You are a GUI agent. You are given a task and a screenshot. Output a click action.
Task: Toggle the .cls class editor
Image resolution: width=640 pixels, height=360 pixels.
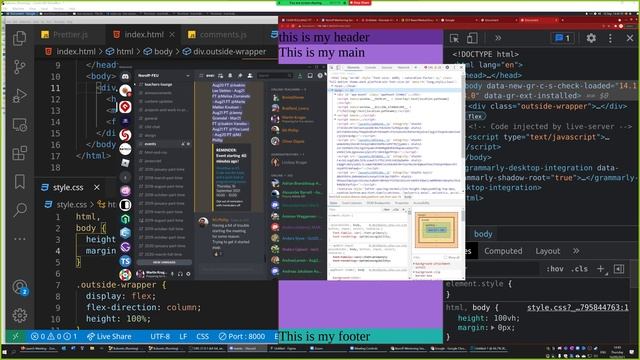coord(580,269)
